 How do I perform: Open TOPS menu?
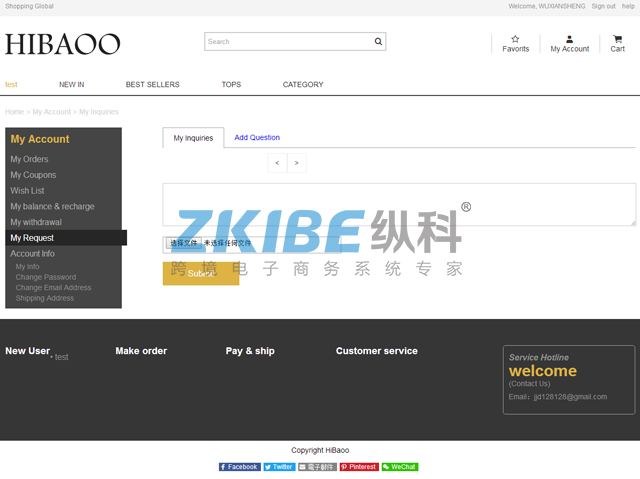pos(231,84)
